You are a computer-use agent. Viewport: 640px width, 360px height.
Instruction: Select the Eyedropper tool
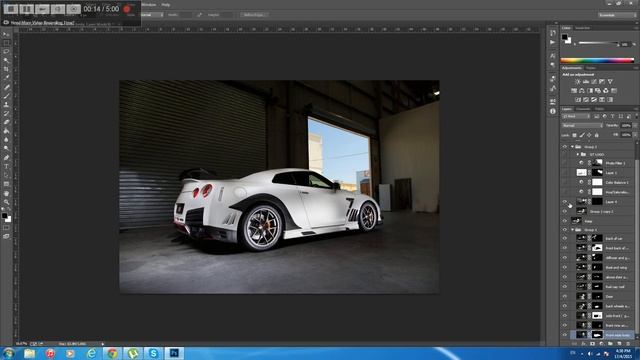click(x=6, y=78)
